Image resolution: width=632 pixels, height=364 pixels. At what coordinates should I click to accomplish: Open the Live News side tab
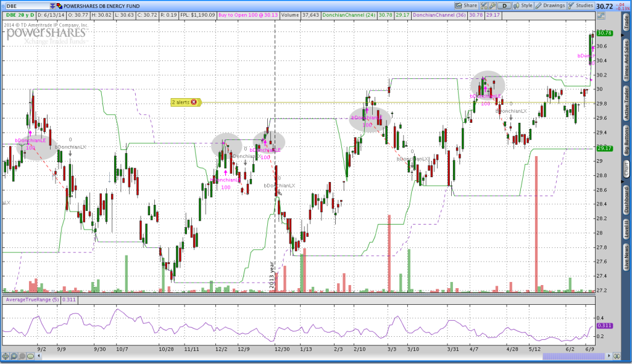pyautogui.click(x=627, y=257)
